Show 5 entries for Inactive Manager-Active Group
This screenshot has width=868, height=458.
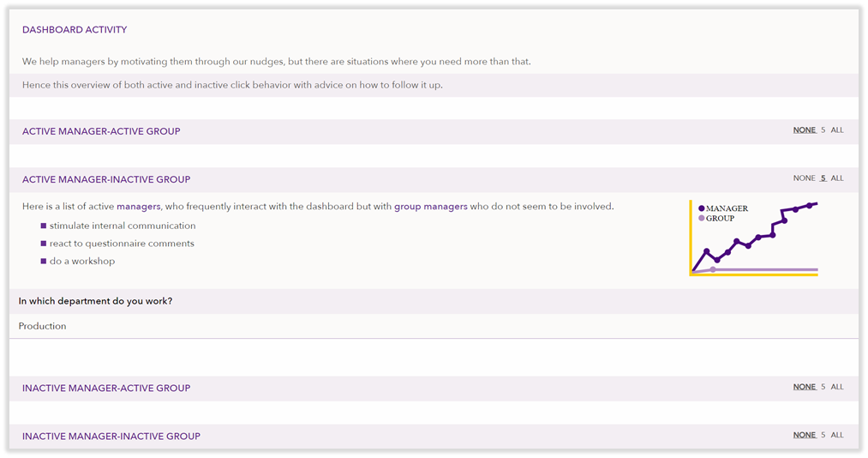click(823, 387)
